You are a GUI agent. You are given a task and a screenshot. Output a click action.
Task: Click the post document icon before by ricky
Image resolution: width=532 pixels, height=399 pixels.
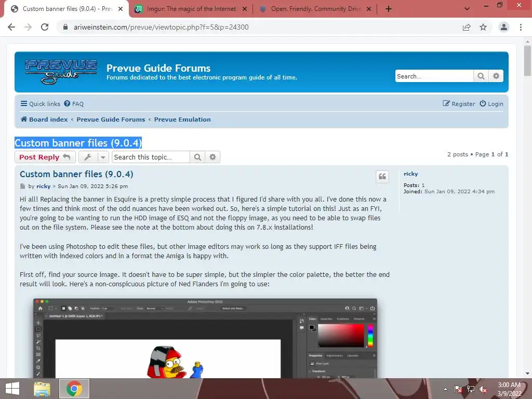(x=23, y=187)
